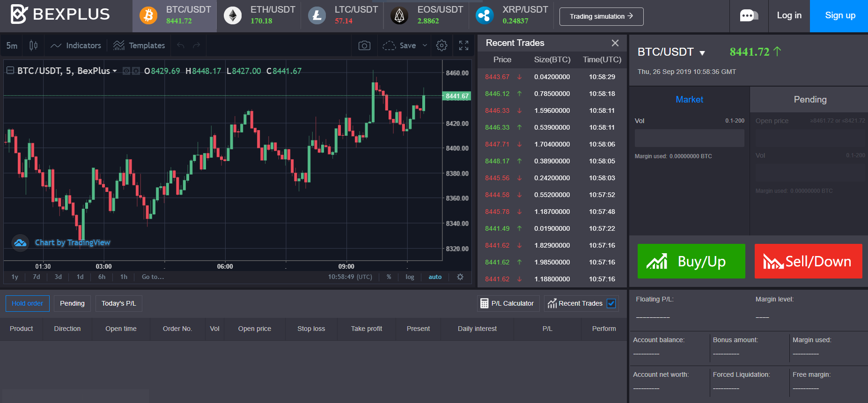The image size is (868, 403).
Task: Open the Go to... date dialog
Action: click(x=153, y=277)
